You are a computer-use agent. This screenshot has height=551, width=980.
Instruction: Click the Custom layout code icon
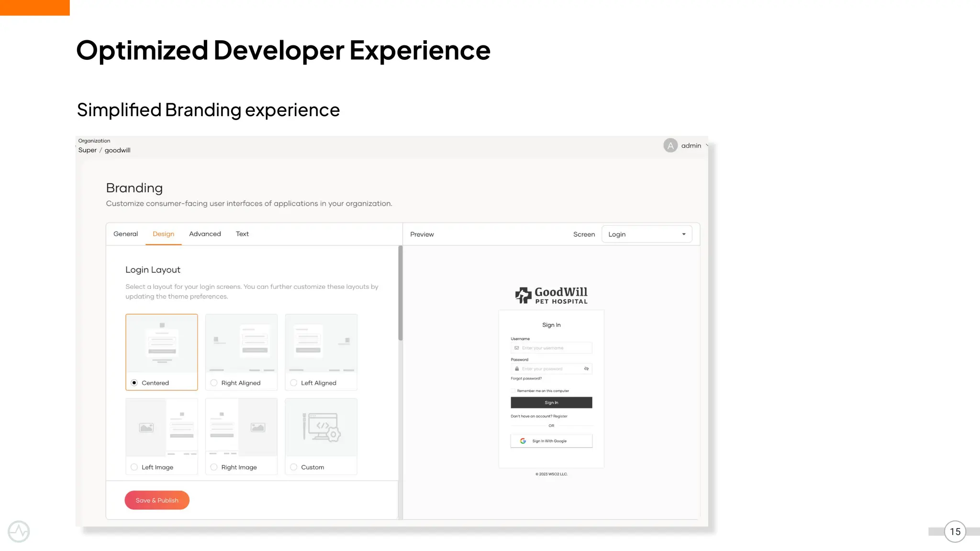click(322, 427)
